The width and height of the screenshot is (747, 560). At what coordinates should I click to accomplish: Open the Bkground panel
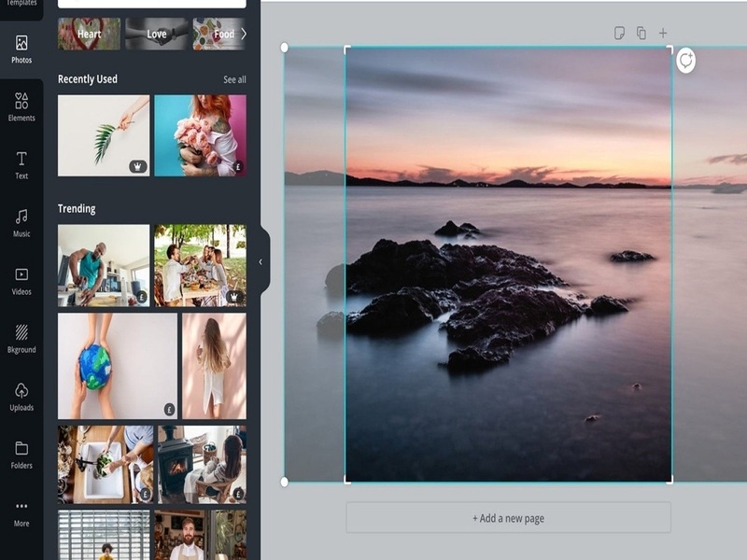pos(21,339)
